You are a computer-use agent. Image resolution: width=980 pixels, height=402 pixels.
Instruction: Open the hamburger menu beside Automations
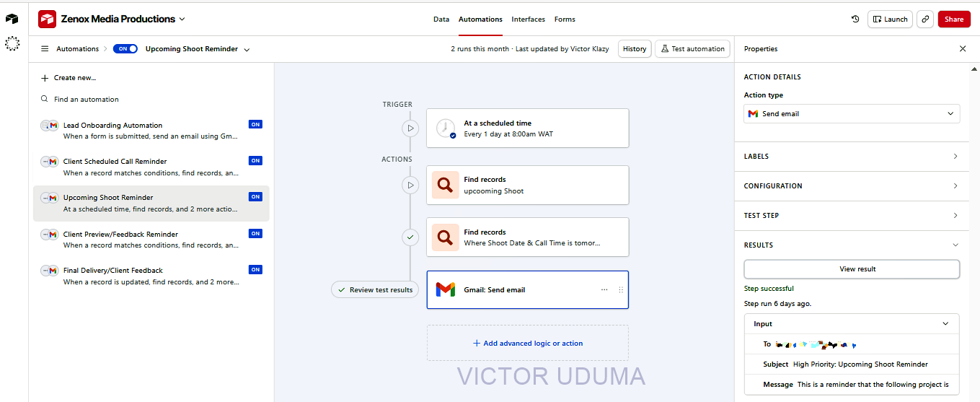45,49
